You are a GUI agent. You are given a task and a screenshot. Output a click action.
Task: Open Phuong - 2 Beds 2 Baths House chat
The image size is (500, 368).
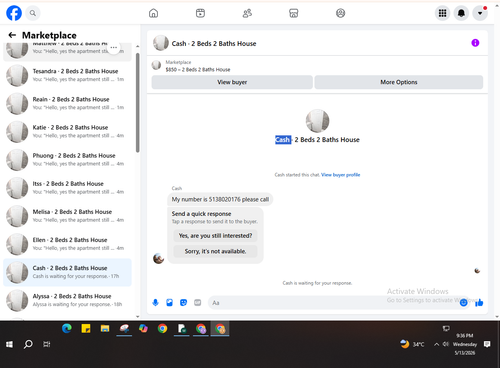67,160
